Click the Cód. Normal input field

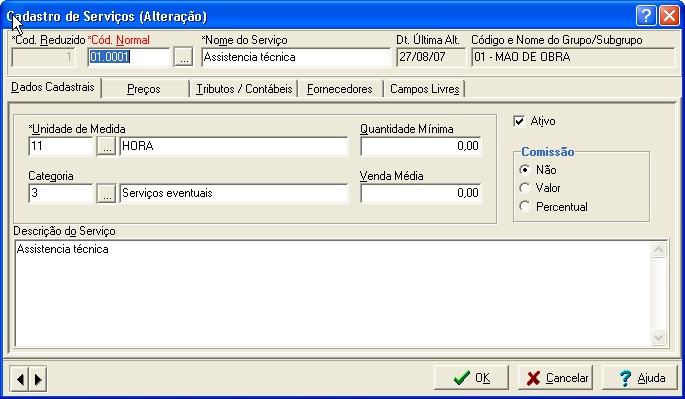coord(128,57)
